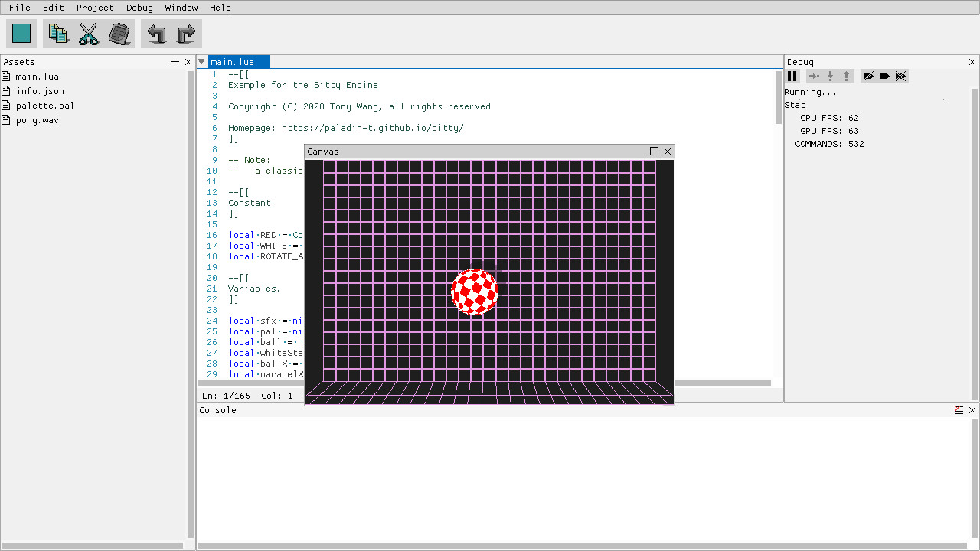Toggle the console output options icon
This screenshot has height=551, width=980.
[959, 410]
